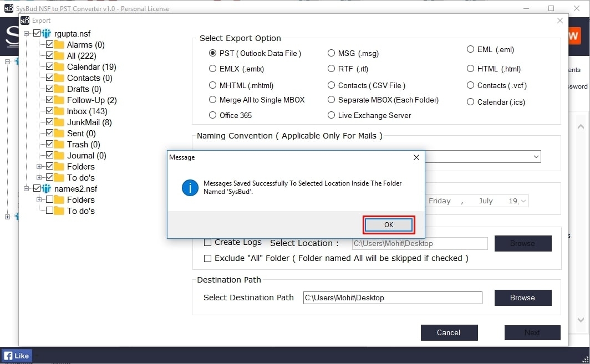Viewport: 590px width, 364px height.
Task: Collapse the rgupta.nsf tree node
Action: 27,33
